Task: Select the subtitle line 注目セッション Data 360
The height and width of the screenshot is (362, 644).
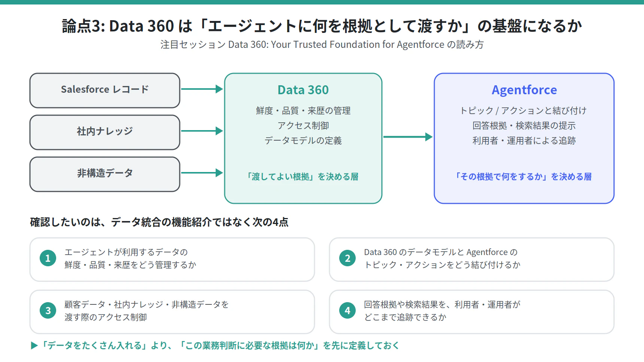Action: point(322,45)
